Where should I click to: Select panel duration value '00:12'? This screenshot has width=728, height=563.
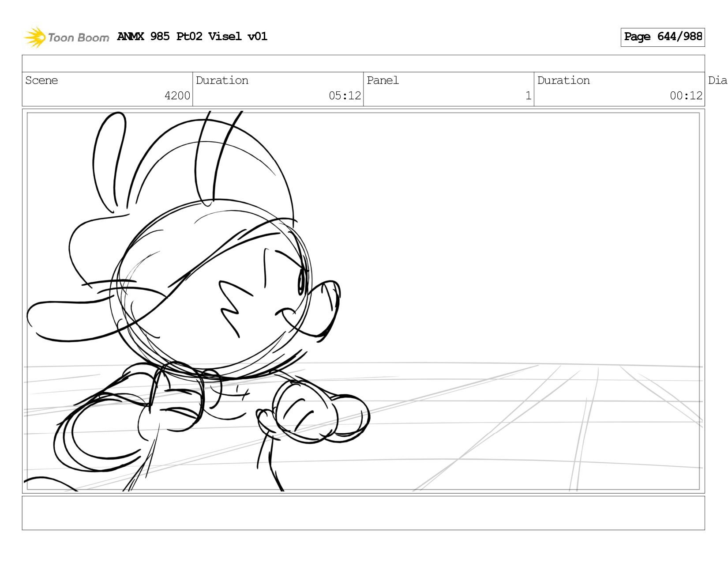pyautogui.click(x=686, y=96)
